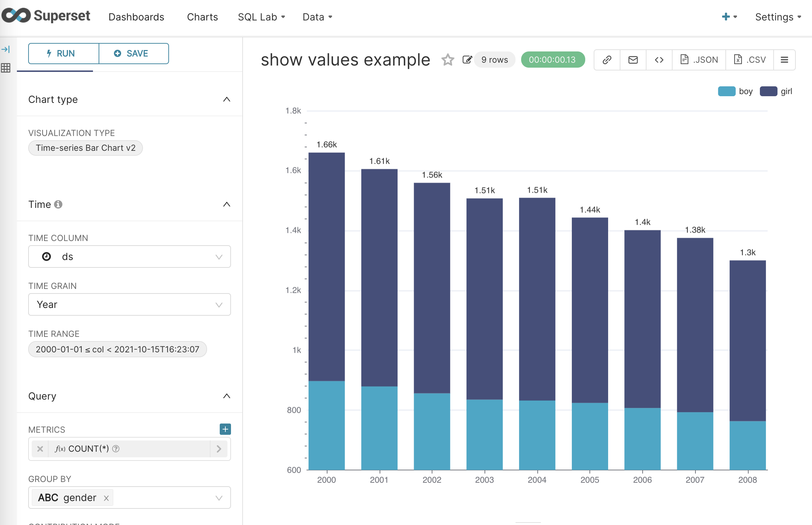Save the chart using SAVE

click(134, 53)
